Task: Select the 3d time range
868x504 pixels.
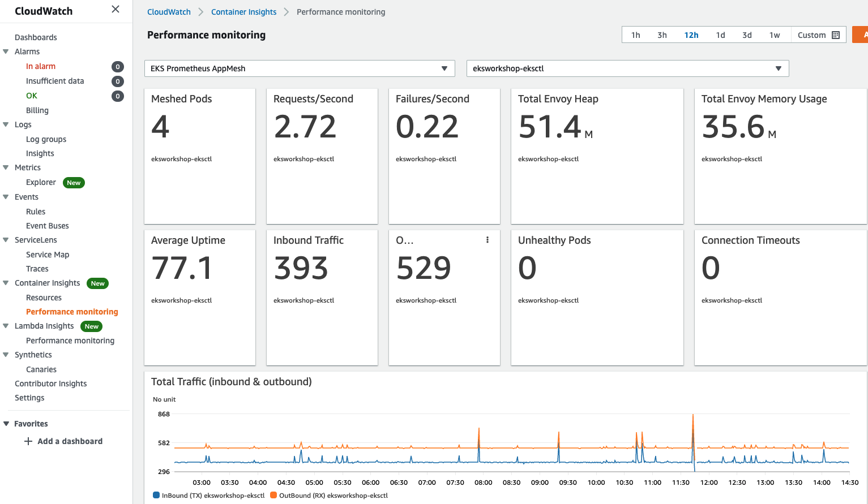Action: [x=747, y=35]
